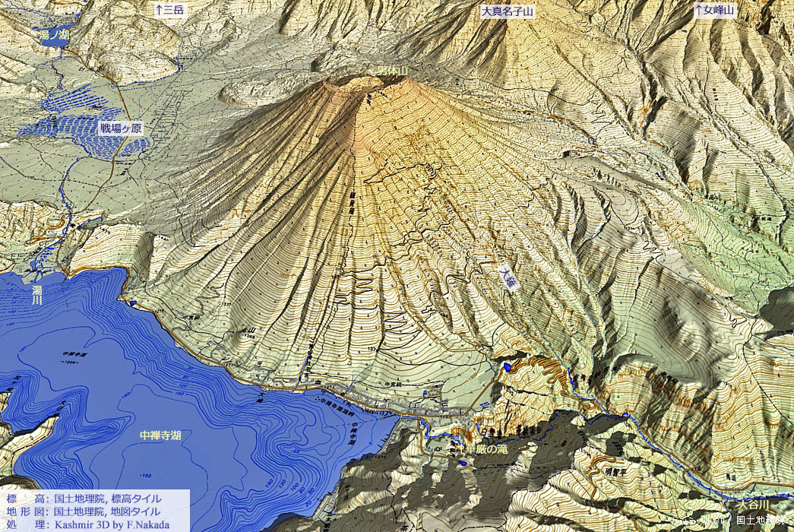Click the 国土地理院 watermark at bottom right
This screenshot has height=532, width=794.
(761, 521)
